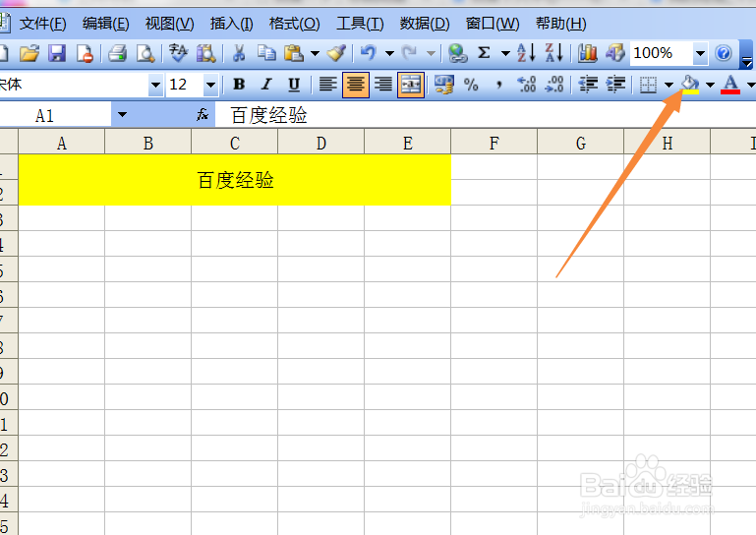Open the Fill Color palette dropdown arrow

tap(710, 85)
